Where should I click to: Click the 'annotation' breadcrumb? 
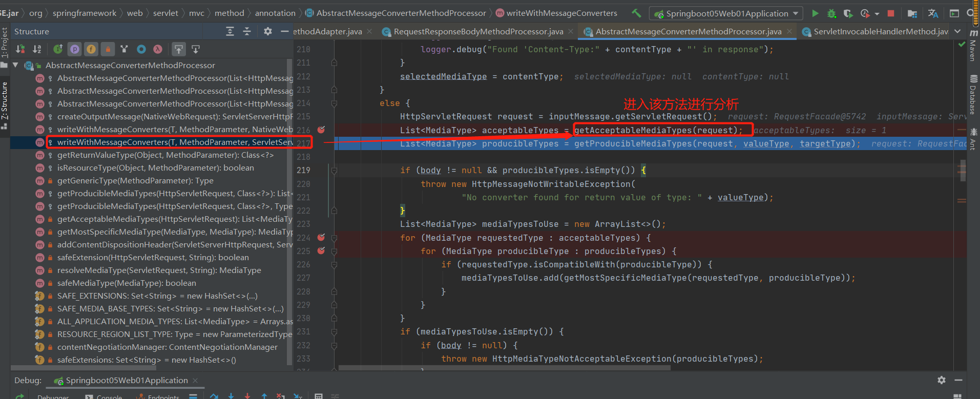[275, 13]
